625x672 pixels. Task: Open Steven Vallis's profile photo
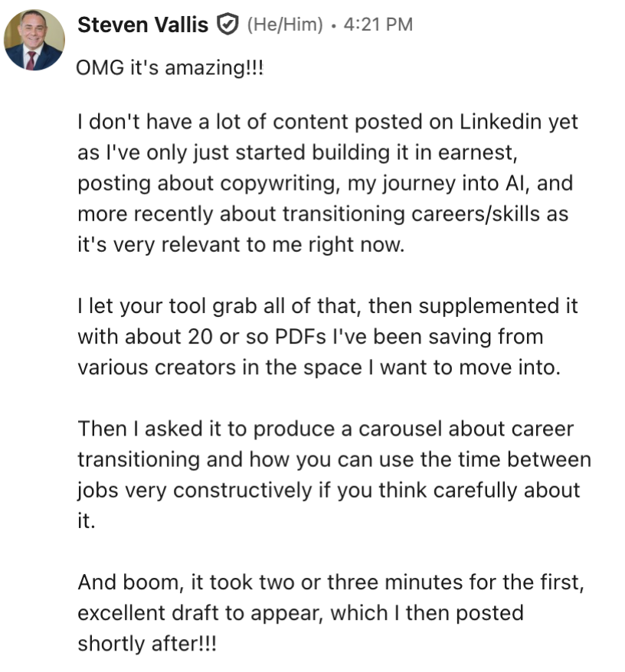(x=34, y=40)
